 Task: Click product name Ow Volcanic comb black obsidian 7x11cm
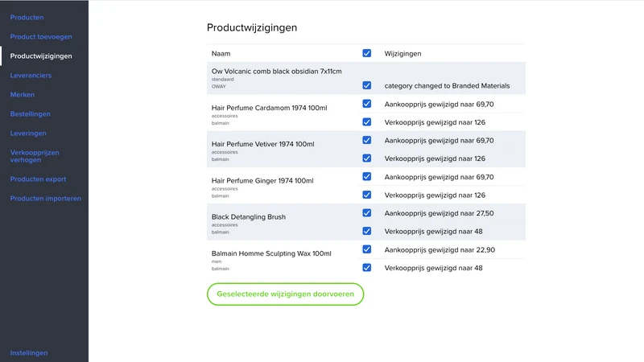[276, 71]
